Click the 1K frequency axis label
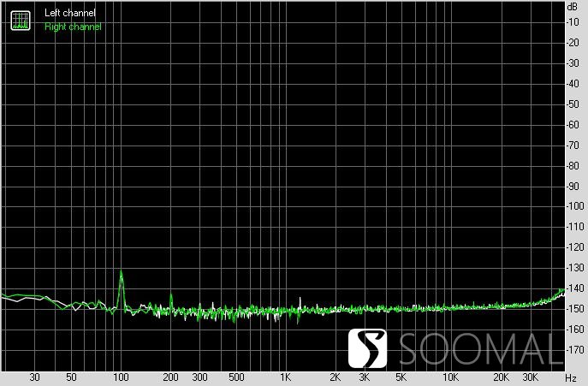The image size is (588, 386). coord(285,377)
